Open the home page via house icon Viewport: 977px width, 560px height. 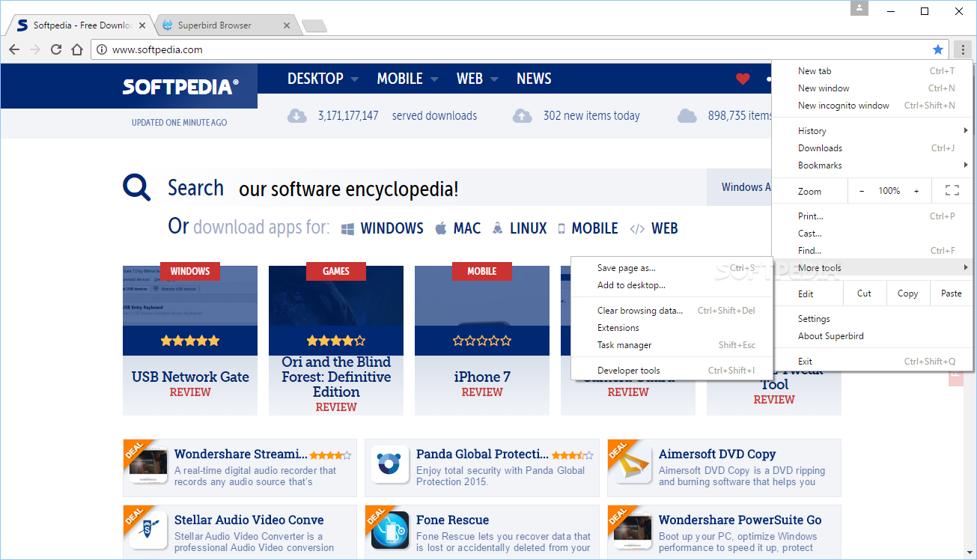pos(76,49)
